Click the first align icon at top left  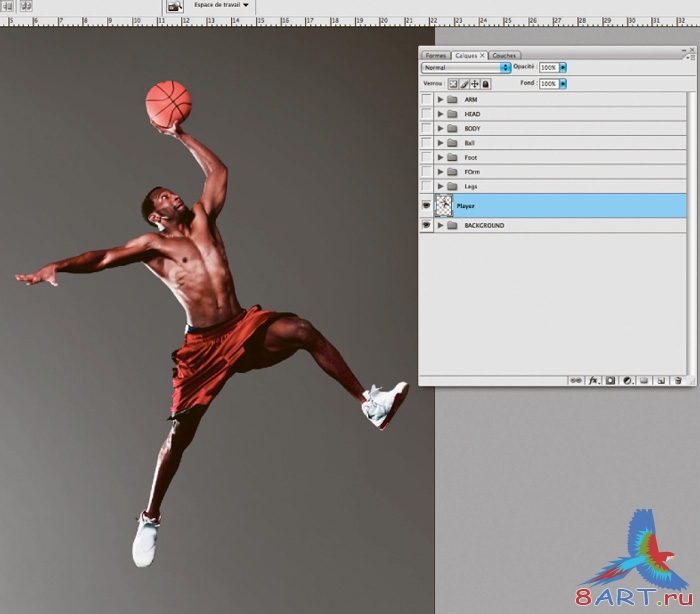coord(8,6)
